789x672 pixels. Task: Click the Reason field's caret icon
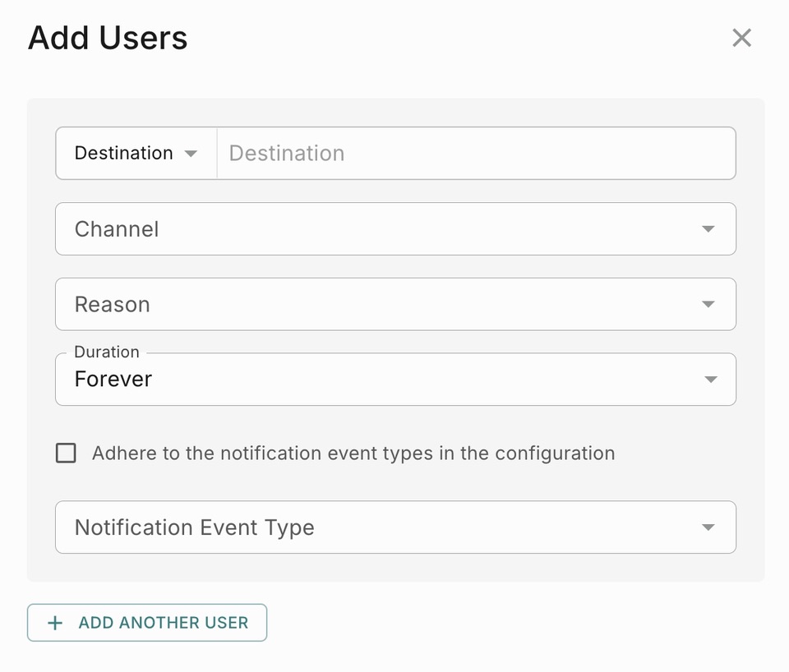point(708,305)
